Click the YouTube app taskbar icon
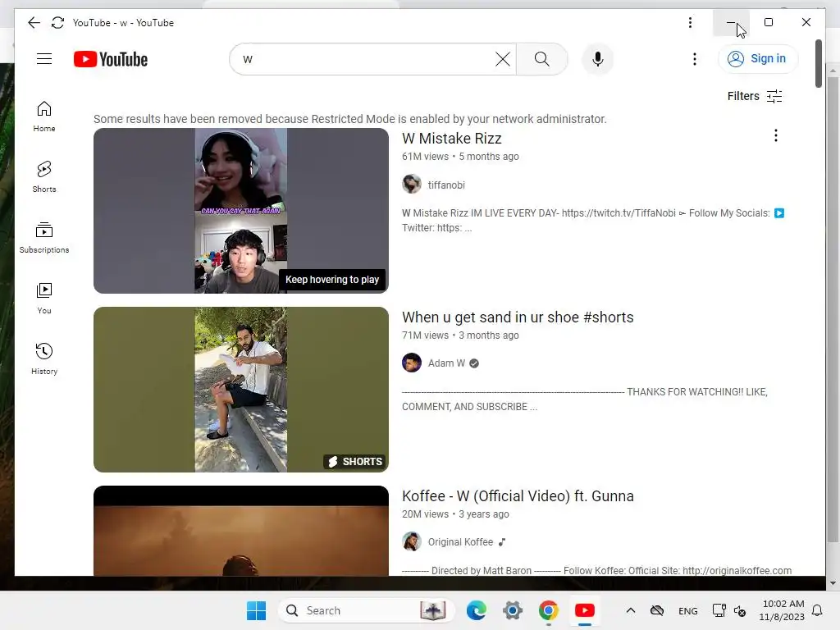This screenshot has height=630, width=840. (x=584, y=610)
